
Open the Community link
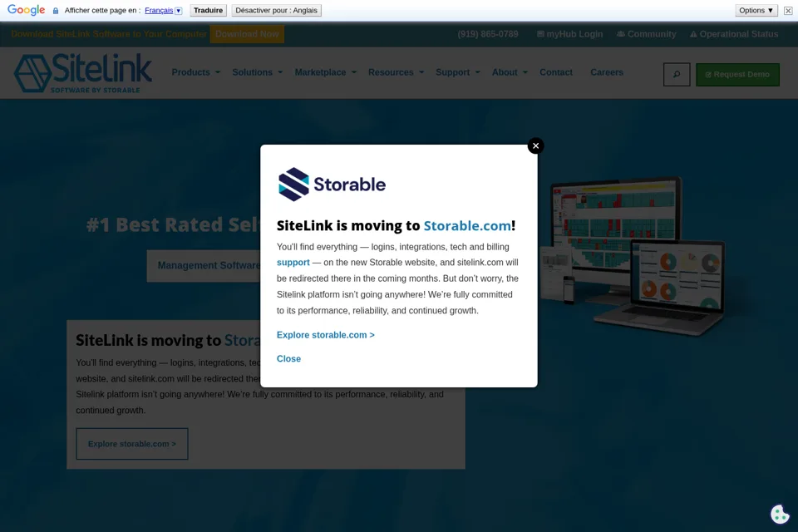point(647,34)
